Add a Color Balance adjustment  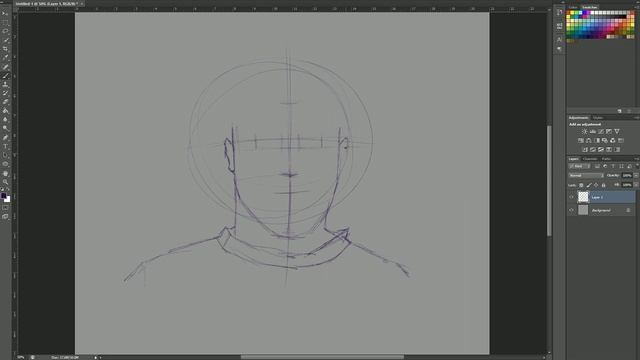pyautogui.click(x=589, y=140)
